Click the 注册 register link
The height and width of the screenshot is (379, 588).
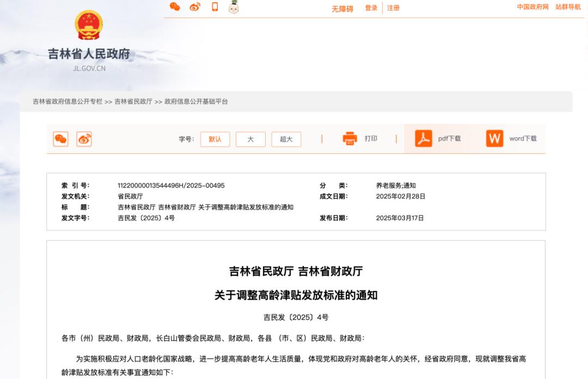point(393,8)
